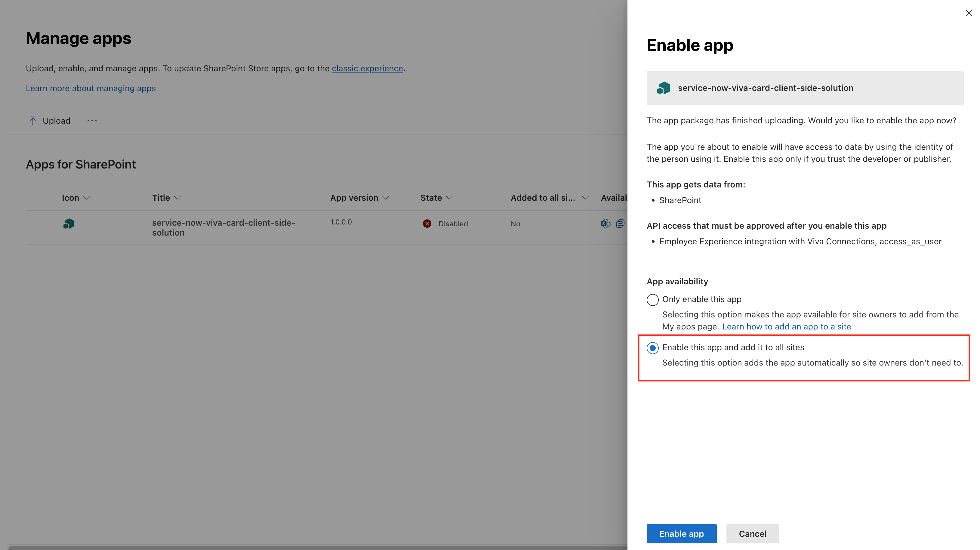
Task: Click the solution name in the panel header
Action: (766, 88)
